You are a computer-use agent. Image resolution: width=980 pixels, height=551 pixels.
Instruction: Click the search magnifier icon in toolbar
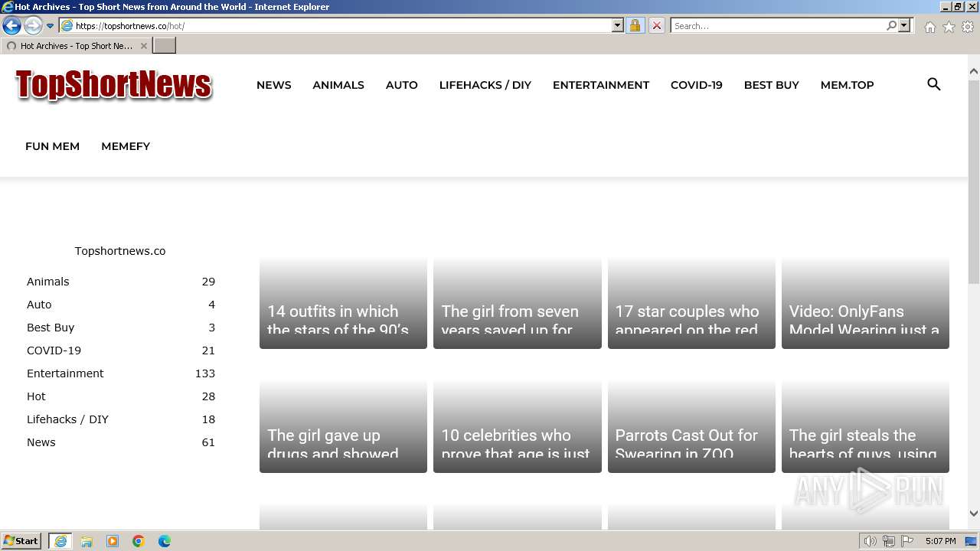[891, 25]
